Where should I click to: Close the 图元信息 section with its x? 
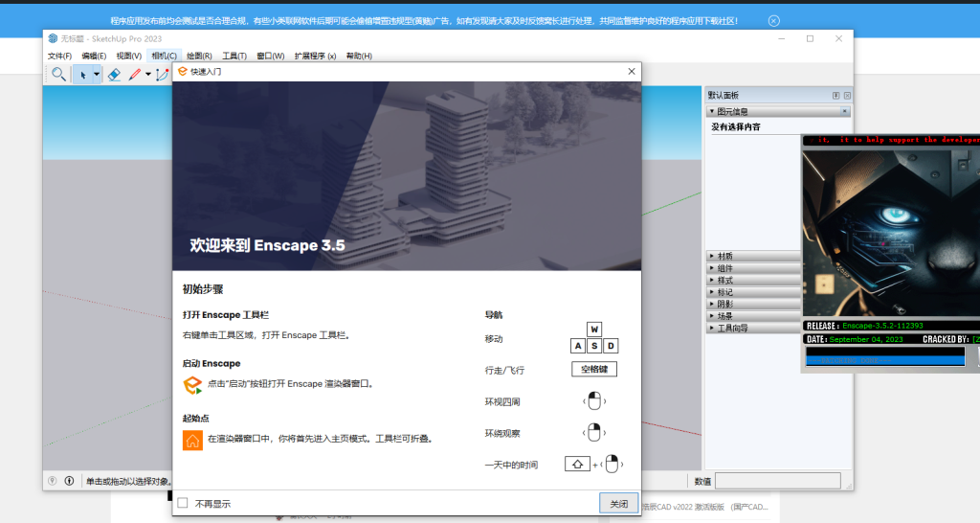click(844, 111)
